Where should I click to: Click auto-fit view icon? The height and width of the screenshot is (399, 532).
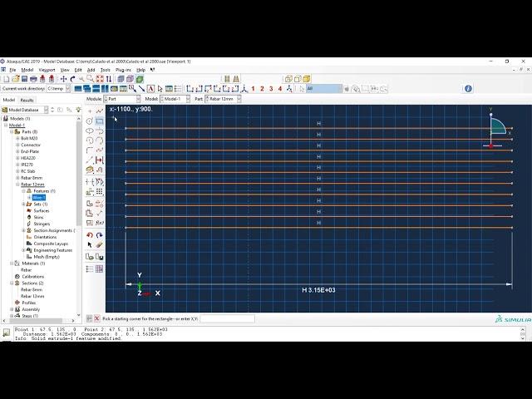(x=100, y=79)
